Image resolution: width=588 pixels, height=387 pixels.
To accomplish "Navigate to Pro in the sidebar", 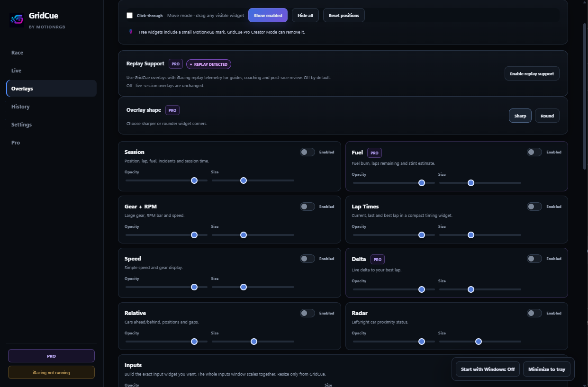I will pos(51,143).
